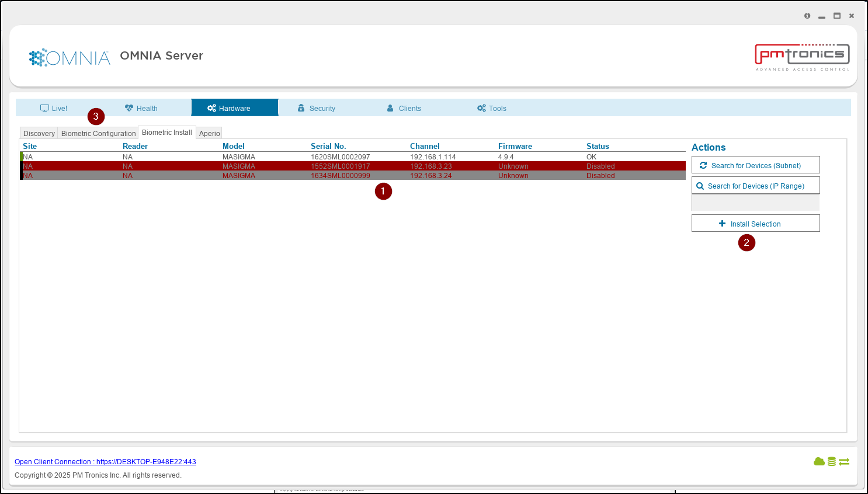Click the cloud status icon
The image size is (868, 494).
pos(819,461)
